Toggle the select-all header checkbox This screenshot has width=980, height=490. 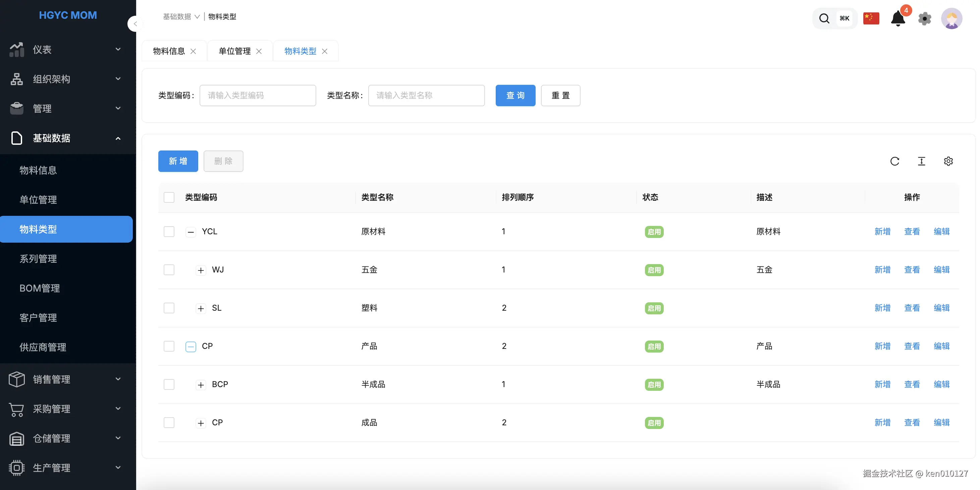pyautogui.click(x=169, y=197)
